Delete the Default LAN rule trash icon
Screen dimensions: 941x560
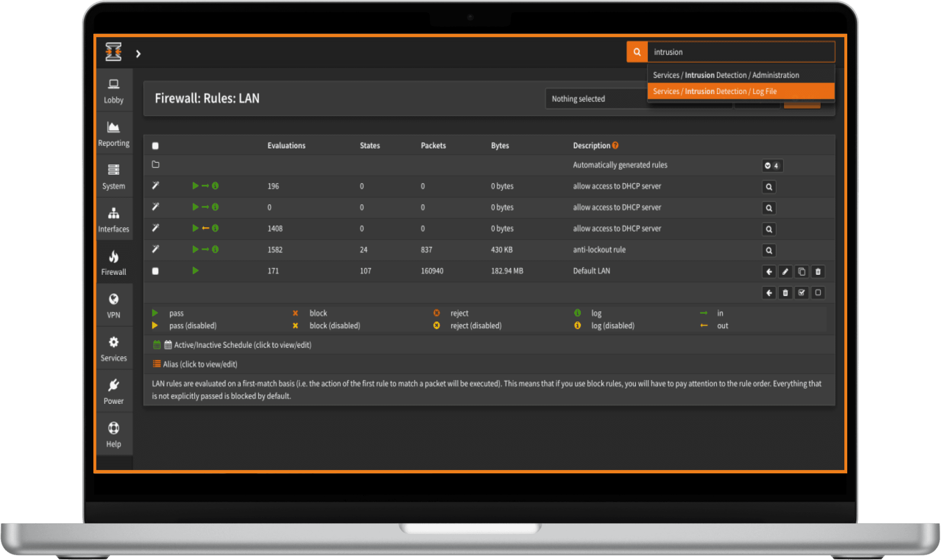click(817, 272)
